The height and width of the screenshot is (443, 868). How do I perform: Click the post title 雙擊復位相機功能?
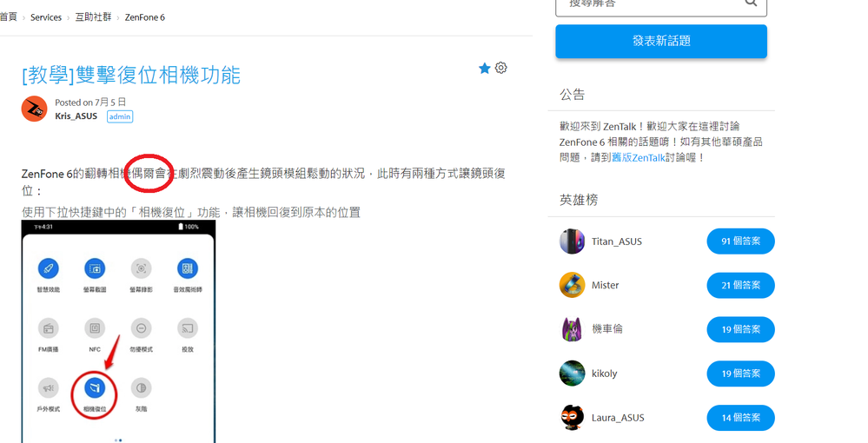(130, 75)
